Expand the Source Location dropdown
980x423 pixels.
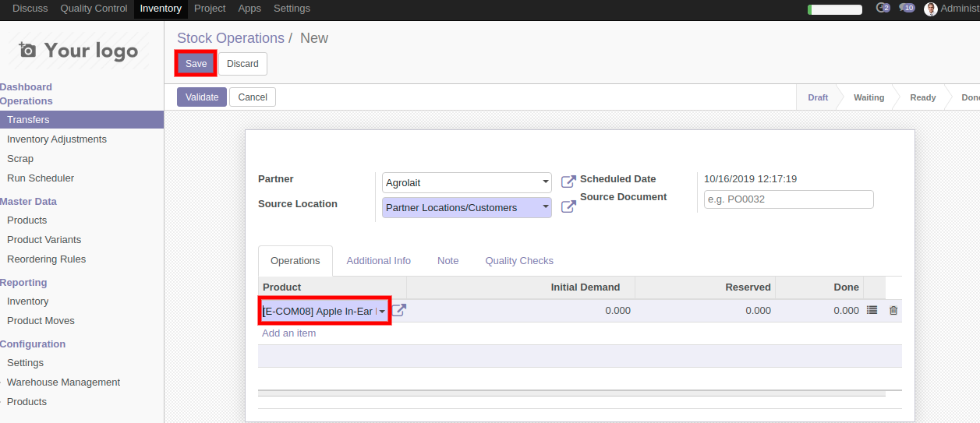tap(545, 208)
